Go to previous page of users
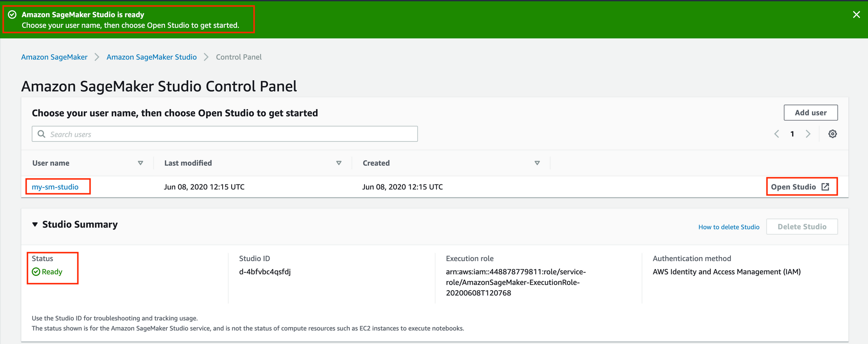 [x=776, y=134]
